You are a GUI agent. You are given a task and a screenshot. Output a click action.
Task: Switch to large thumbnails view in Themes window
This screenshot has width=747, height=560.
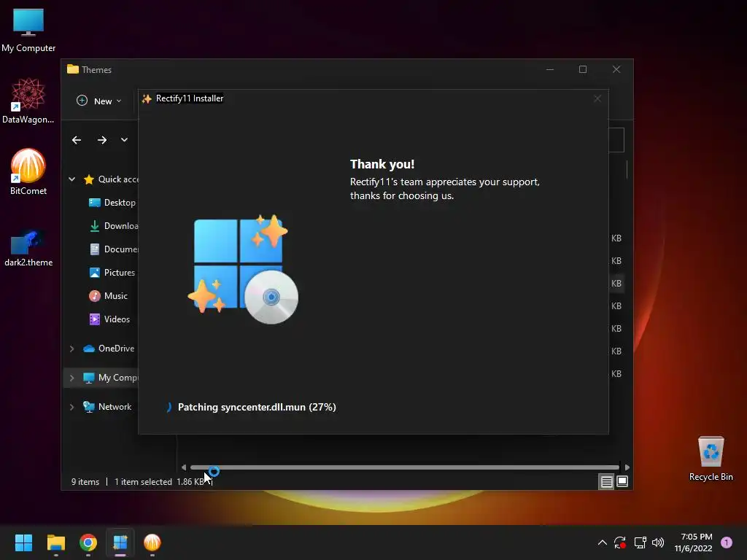[x=622, y=482]
